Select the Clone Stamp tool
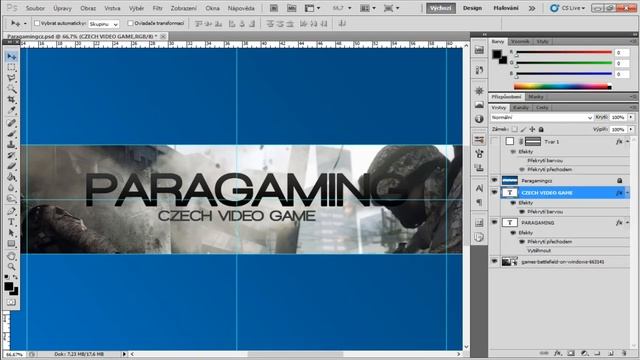The image size is (640, 360). tap(11, 144)
